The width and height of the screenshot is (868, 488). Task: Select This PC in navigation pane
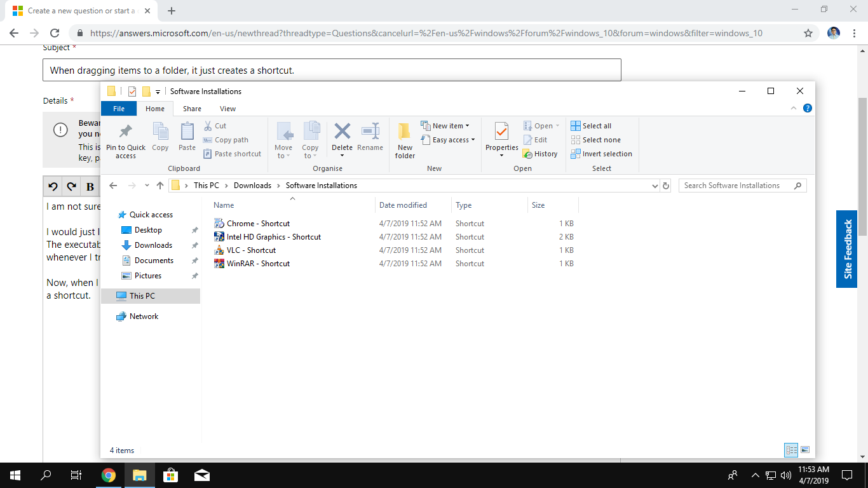(151, 296)
